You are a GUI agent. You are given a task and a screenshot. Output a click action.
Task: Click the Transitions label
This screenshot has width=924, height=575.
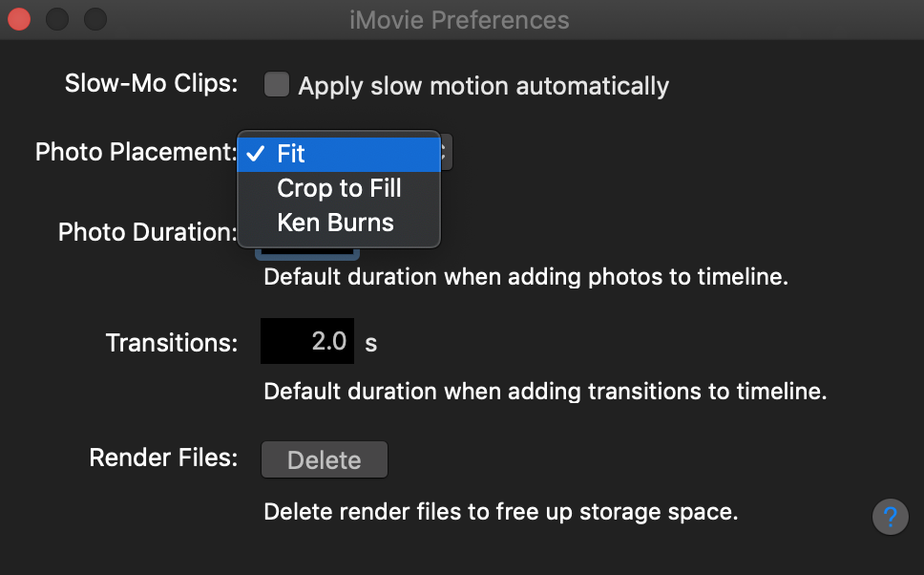click(172, 342)
